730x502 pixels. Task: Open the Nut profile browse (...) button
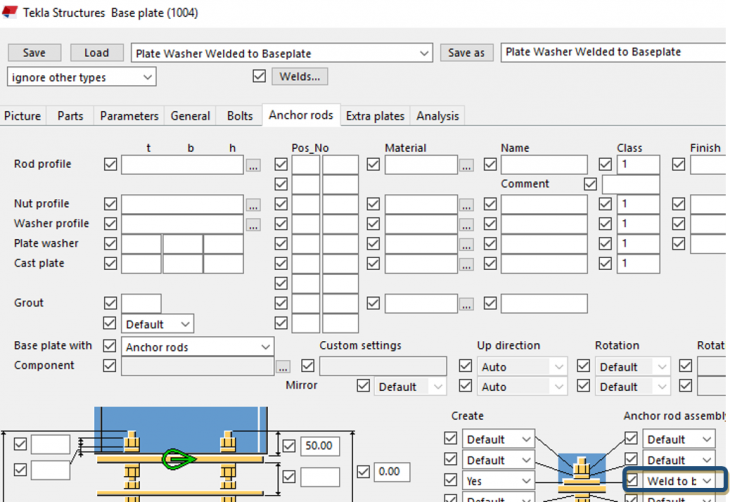(x=253, y=205)
